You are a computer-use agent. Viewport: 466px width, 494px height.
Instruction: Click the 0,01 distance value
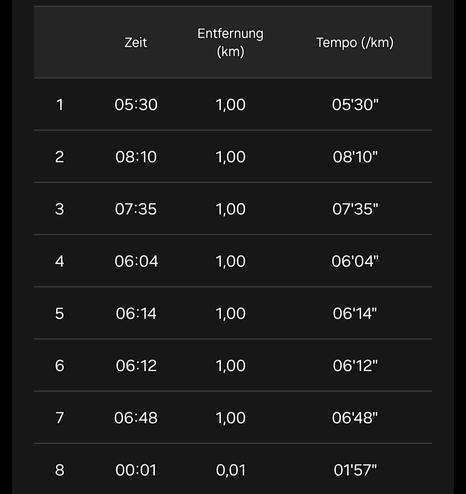(x=231, y=470)
